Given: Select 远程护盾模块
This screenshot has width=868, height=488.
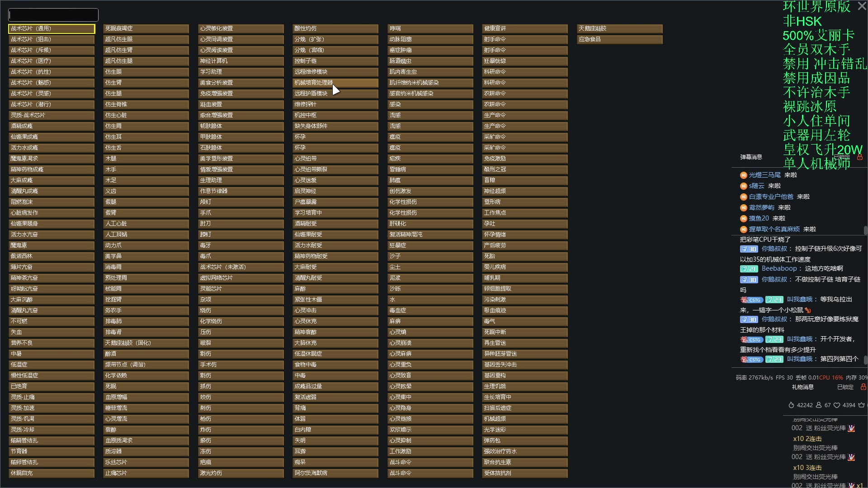Looking at the screenshot, I should point(335,94).
